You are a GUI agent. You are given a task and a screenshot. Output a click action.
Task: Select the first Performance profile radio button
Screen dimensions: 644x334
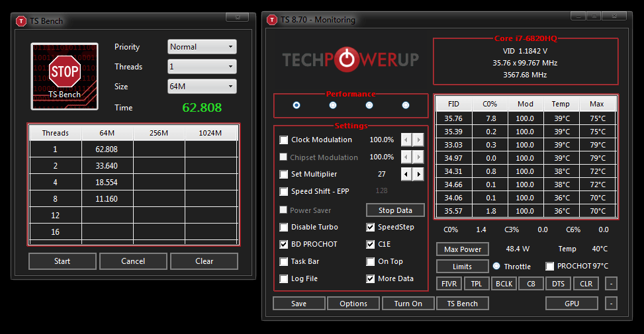(x=296, y=105)
